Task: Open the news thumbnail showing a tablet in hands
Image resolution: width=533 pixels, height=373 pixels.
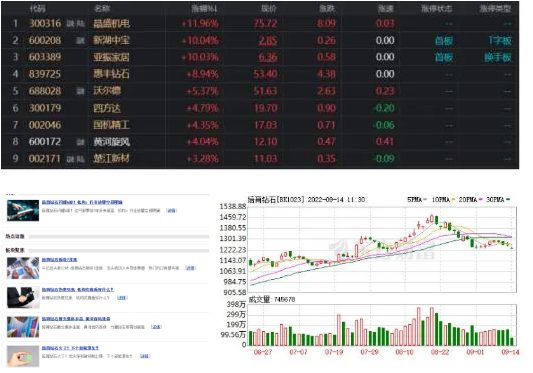Action: coord(23,210)
